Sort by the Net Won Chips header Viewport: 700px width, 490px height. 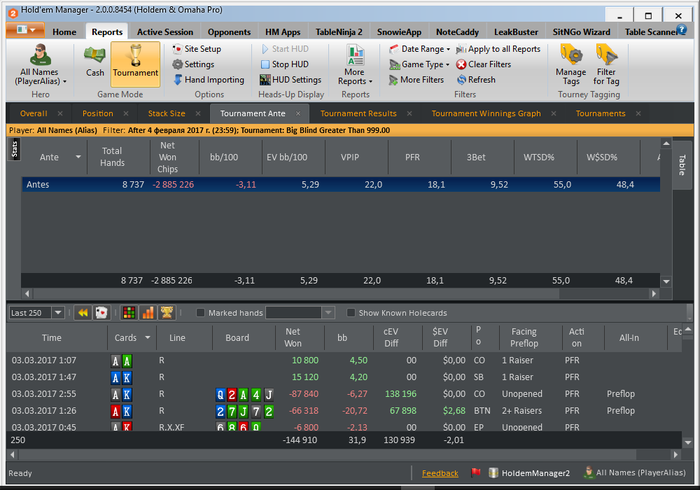[x=167, y=157]
